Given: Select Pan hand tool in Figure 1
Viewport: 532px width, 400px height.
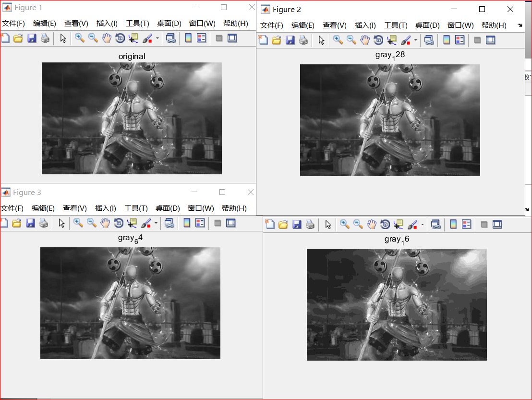Looking at the screenshot, I should point(107,38).
